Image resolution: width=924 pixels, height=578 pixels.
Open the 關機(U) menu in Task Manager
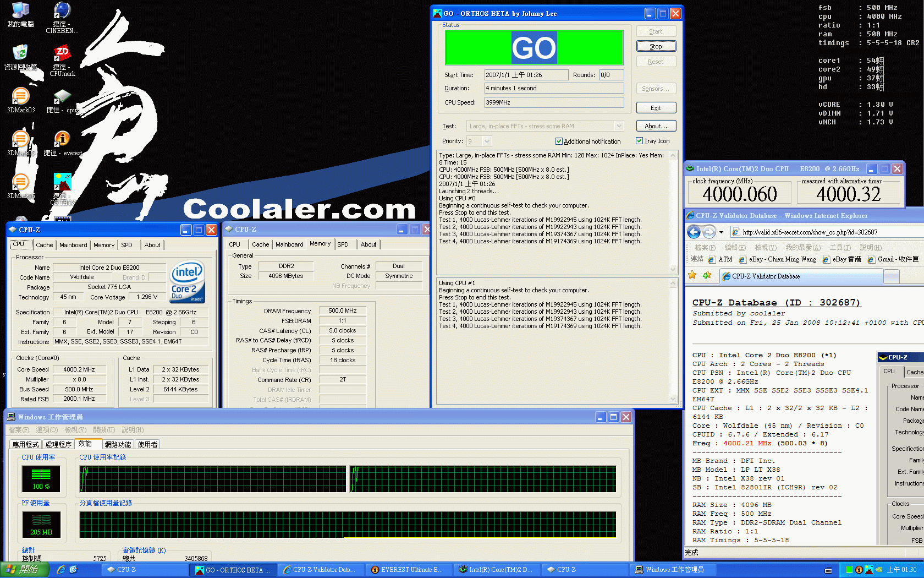pos(104,430)
